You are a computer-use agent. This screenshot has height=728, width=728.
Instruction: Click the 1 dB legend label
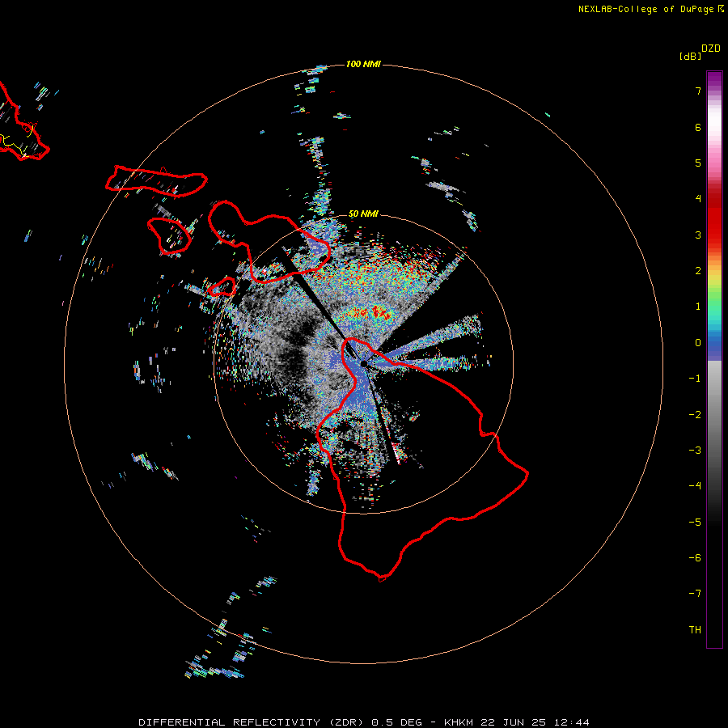698,307
